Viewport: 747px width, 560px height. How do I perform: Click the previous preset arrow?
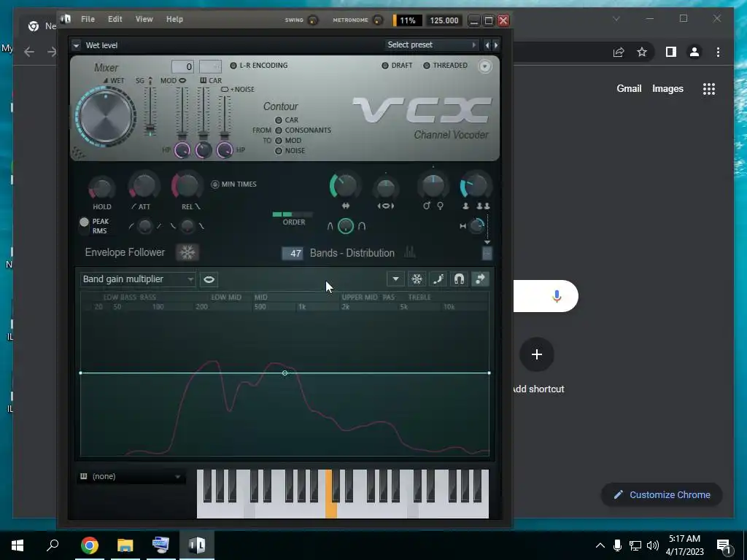pos(487,45)
